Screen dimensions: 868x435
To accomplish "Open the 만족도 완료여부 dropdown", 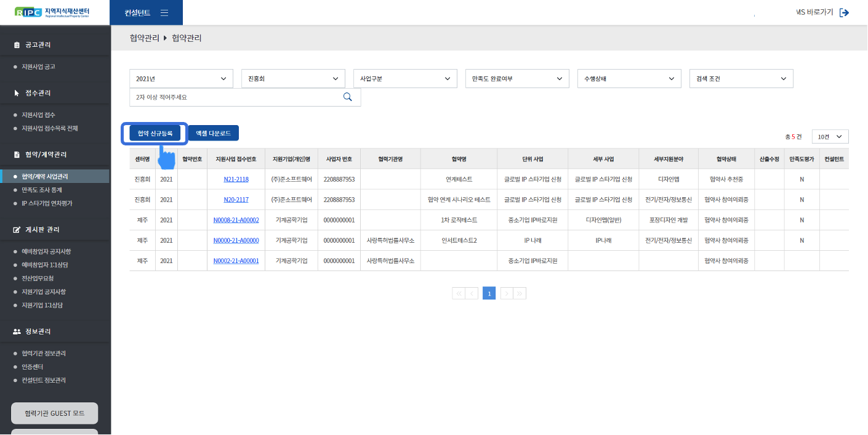I will tap(517, 79).
